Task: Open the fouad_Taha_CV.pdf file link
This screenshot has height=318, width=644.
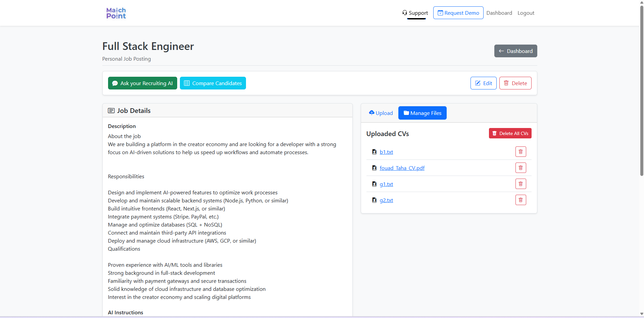Action: (x=402, y=168)
